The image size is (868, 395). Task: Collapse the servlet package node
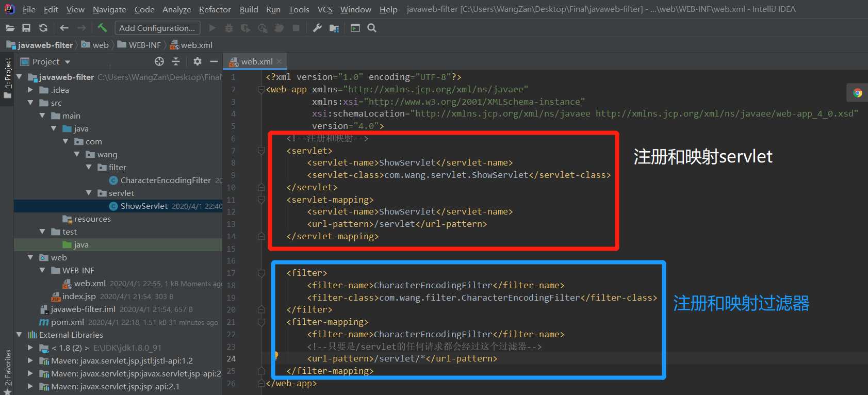(x=89, y=193)
